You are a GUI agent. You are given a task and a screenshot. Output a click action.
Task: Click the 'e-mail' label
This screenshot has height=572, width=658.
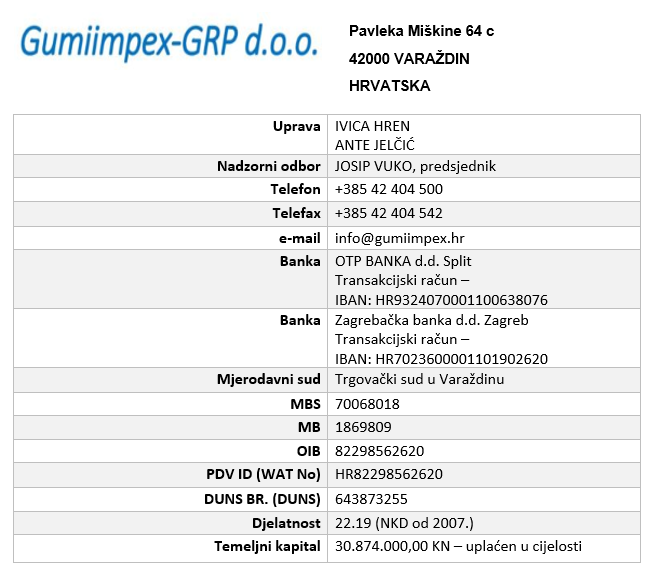(x=300, y=238)
